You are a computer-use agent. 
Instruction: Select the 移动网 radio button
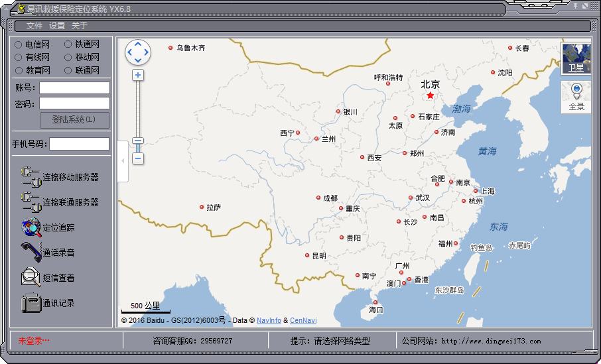pyautogui.click(x=68, y=57)
